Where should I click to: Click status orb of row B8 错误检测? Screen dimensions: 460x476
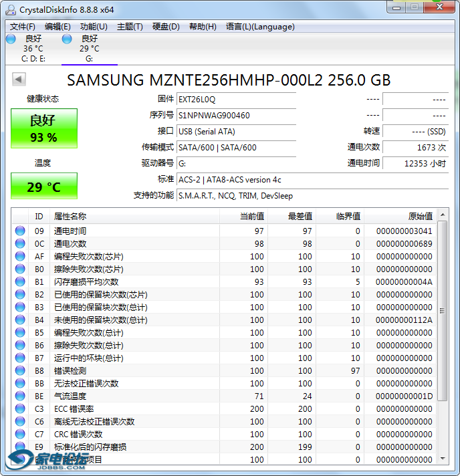coord(20,370)
